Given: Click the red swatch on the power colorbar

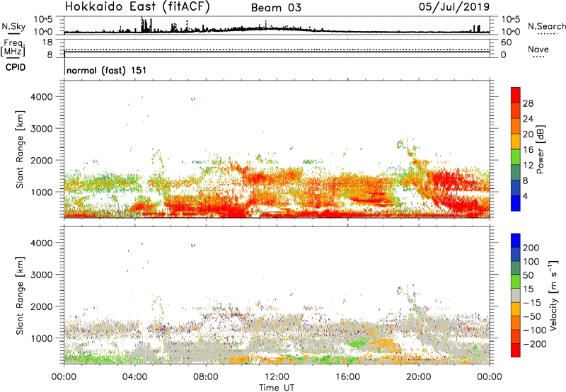Looking at the screenshot, I should (516, 95).
